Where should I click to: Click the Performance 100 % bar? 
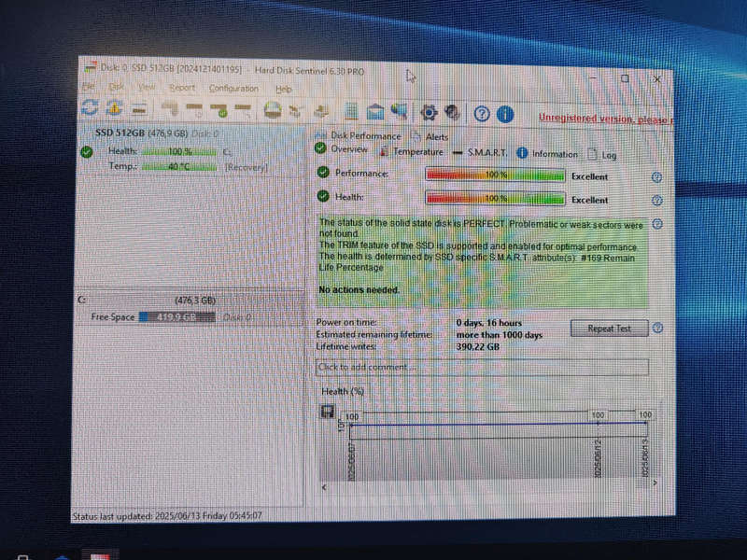[496, 175]
